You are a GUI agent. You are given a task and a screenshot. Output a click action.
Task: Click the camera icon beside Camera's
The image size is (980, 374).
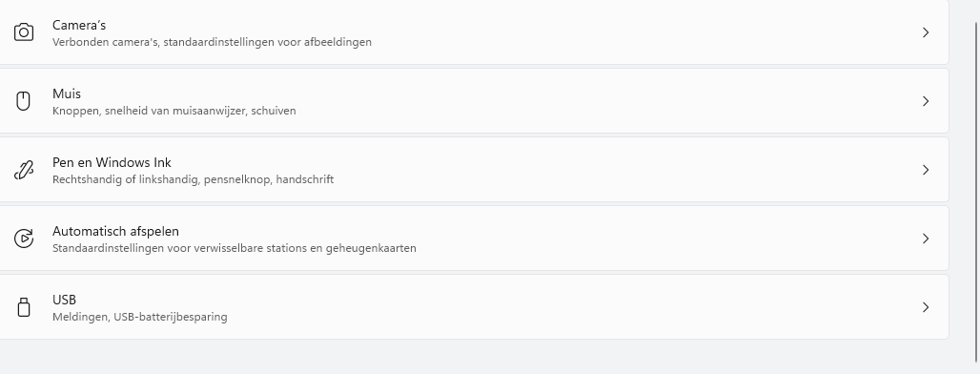pyautogui.click(x=24, y=31)
